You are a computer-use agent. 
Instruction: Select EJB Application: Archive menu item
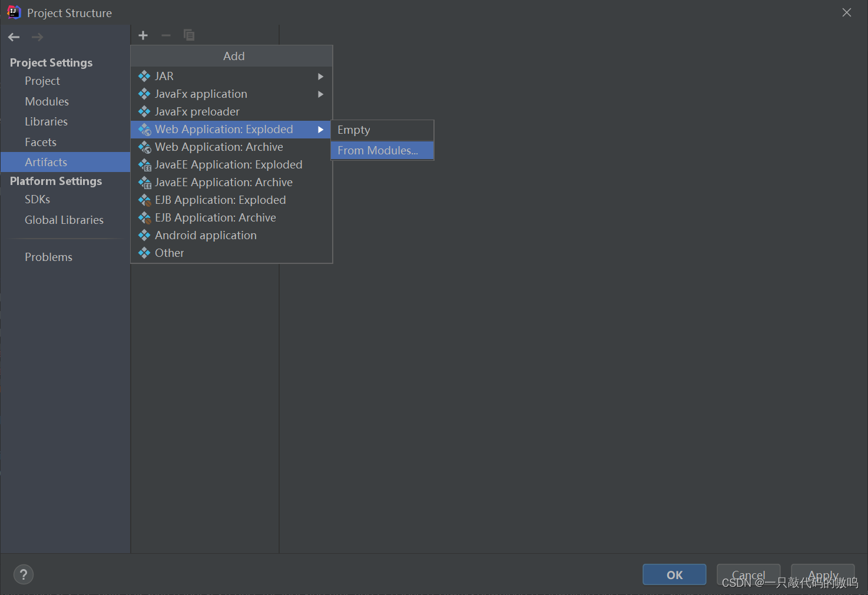pos(231,217)
